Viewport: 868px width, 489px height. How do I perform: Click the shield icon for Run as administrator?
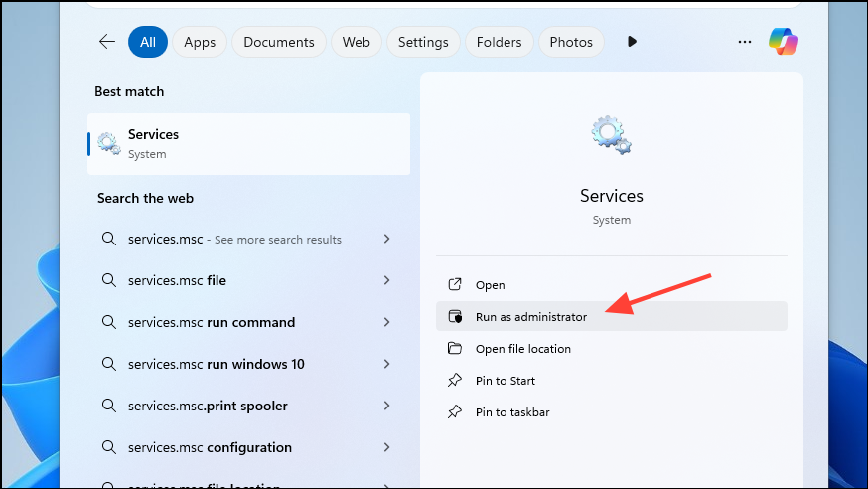coord(455,316)
